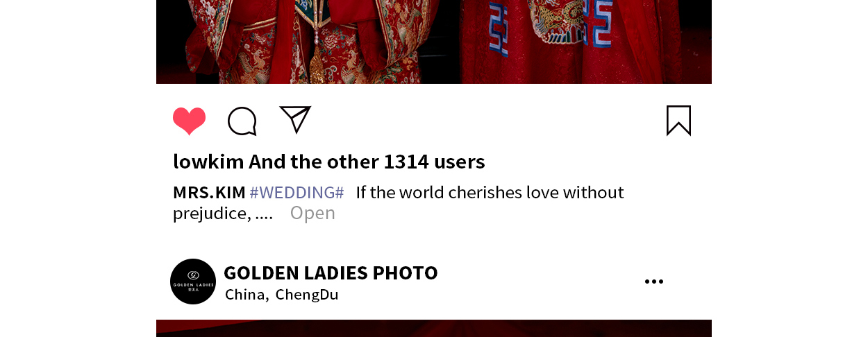The image size is (868, 337).
Task: Open comments with the speech bubble icon
Action: tap(242, 121)
